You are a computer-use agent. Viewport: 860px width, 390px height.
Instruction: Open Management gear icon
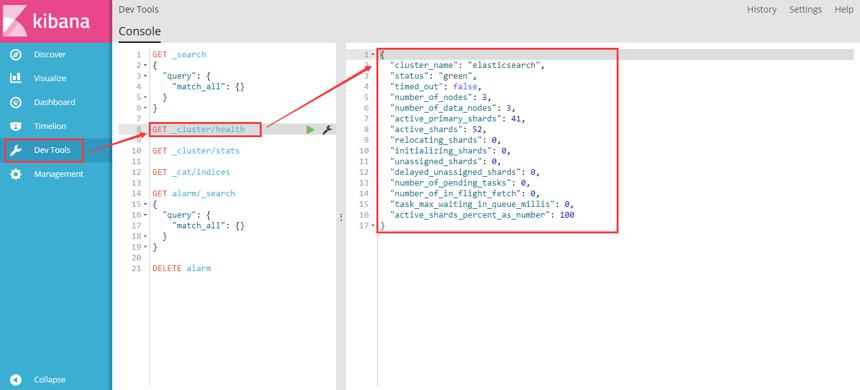[x=16, y=174]
